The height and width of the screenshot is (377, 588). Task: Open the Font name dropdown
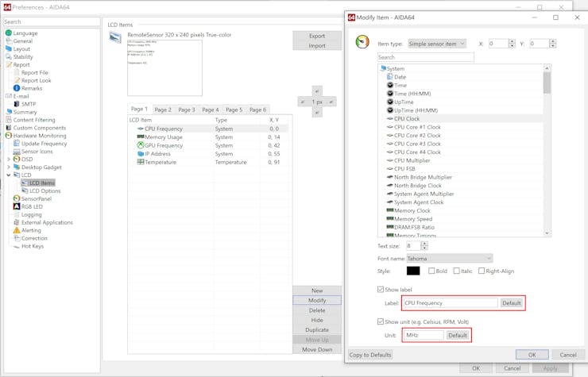(x=449, y=259)
